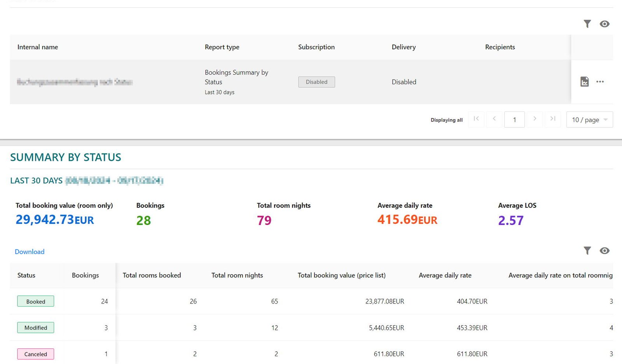This screenshot has width=622, height=364.
Task: Click the Last 30 days label in report row
Action: [x=220, y=92]
